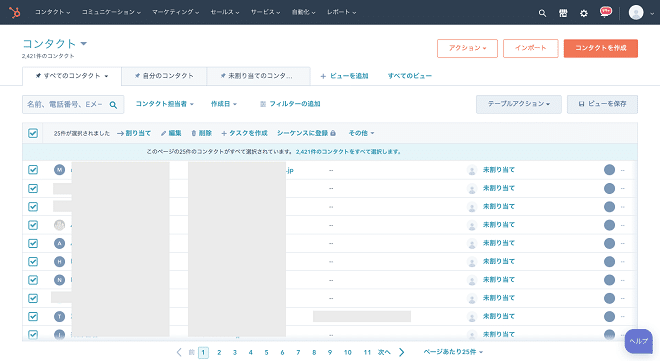Click the A avatar contact icon
This screenshot has width=660, height=361.
point(59,243)
